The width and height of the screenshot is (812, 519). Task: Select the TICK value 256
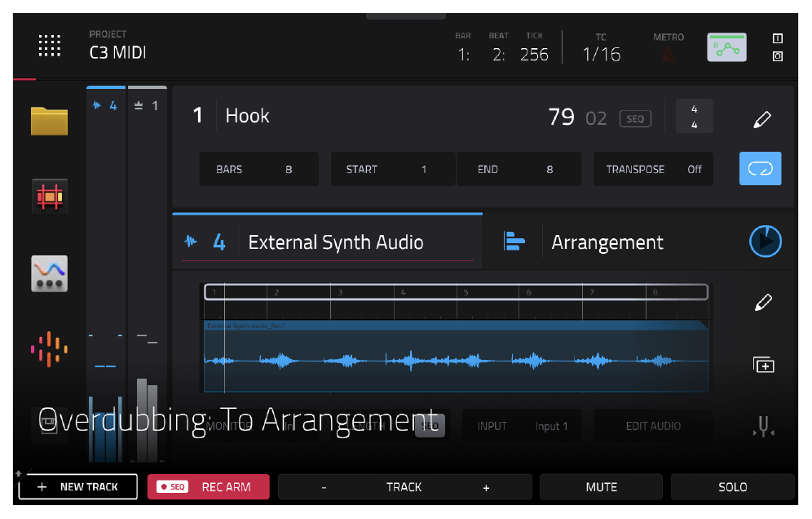coord(534,54)
